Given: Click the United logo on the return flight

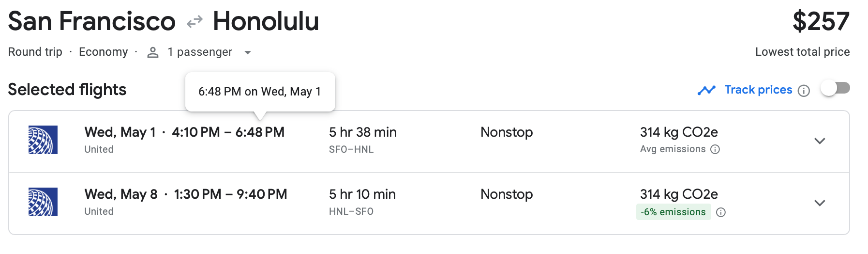Looking at the screenshot, I should click(43, 202).
